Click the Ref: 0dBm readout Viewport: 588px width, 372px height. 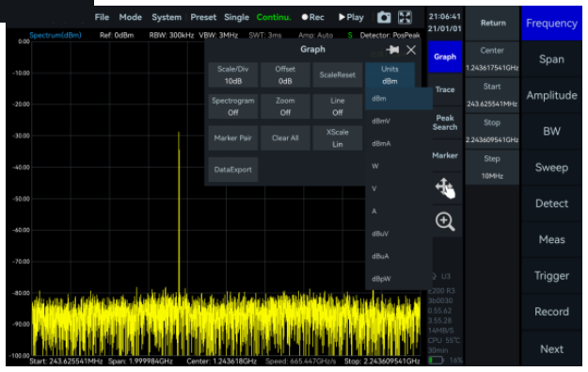[117, 35]
